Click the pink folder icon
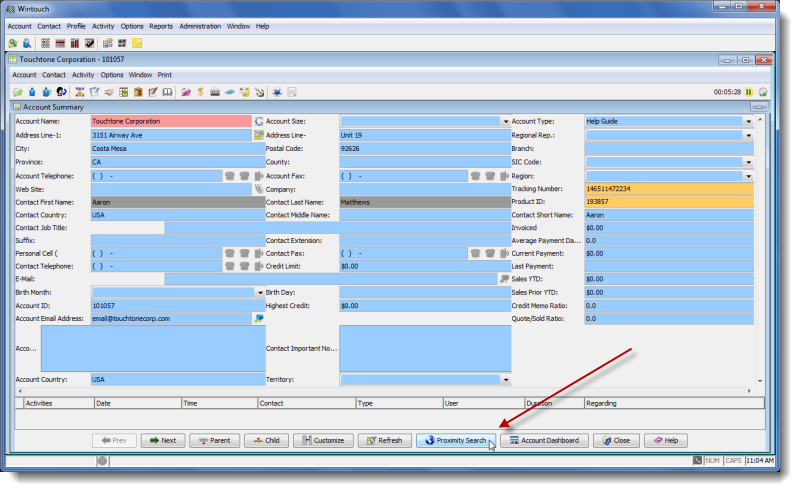This screenshot has width=800, height=492. (186, 92)
